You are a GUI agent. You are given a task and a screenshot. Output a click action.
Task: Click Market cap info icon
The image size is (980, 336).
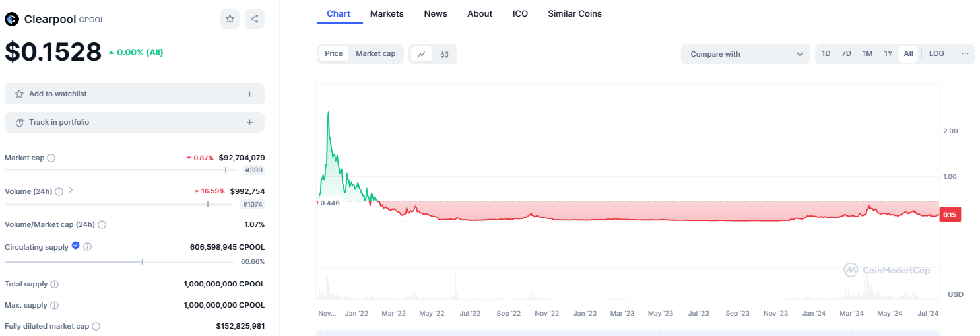(51, 158)
